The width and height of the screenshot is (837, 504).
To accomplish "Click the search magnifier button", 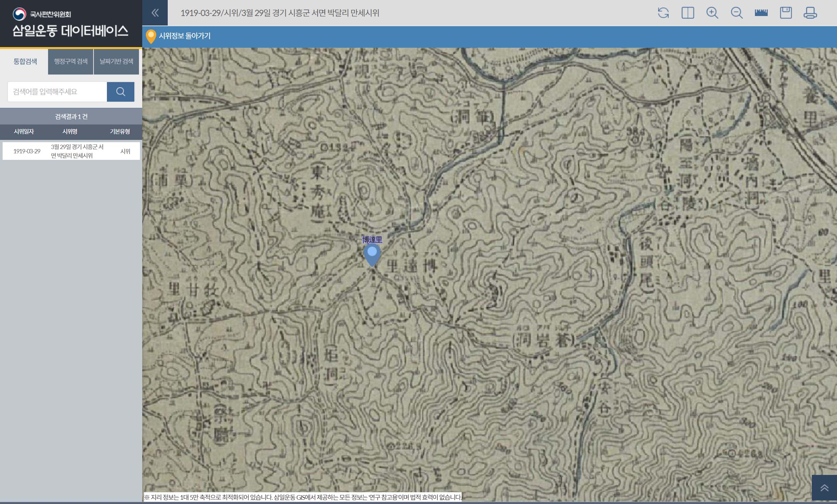I will pyautogui.click(x=121, y=92).
